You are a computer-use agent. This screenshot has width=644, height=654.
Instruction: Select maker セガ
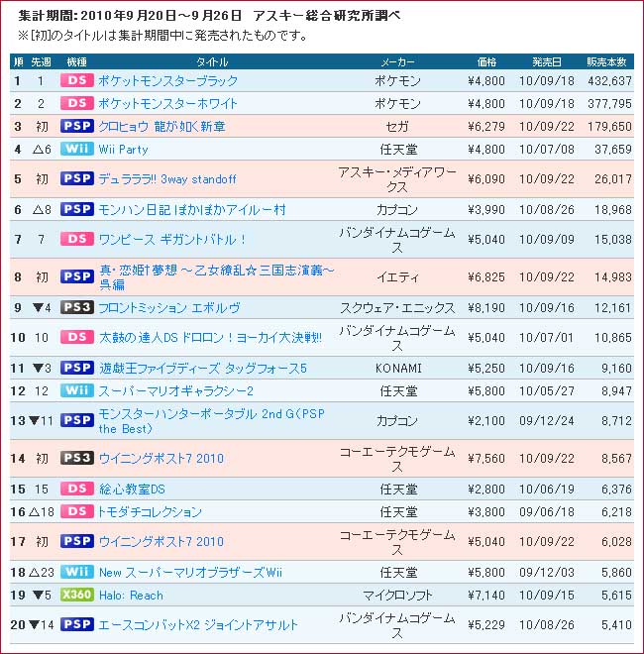point(397,127)
